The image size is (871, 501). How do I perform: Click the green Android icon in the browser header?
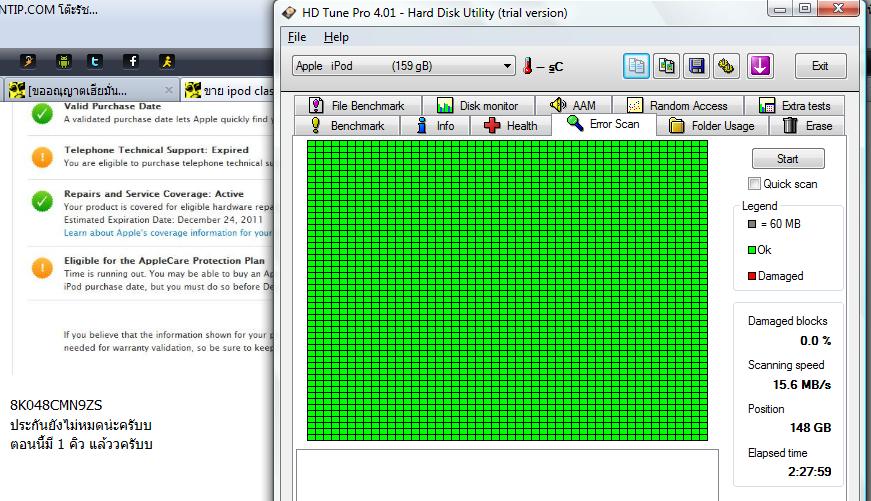64,62
